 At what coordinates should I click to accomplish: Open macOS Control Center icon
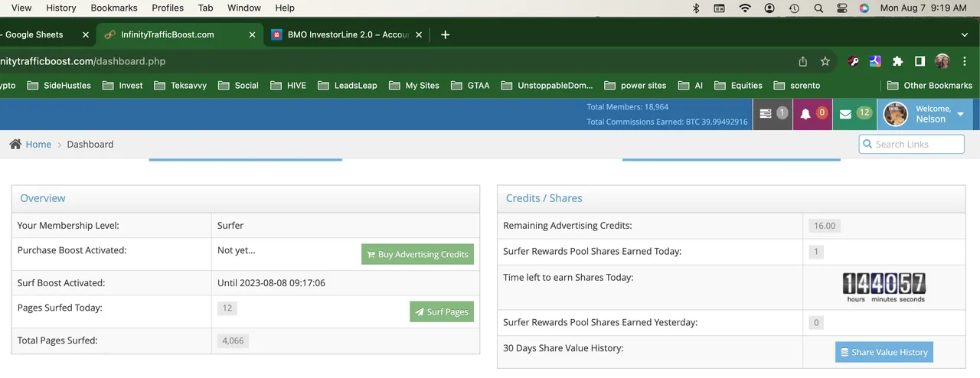click(842, 8)
